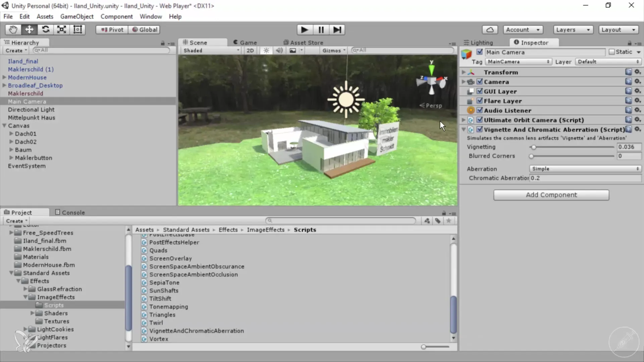The image size is (644, 362).
Task: Disable Ultimate Orbit Camera script checkbox
Action: (x=480, y=120)
